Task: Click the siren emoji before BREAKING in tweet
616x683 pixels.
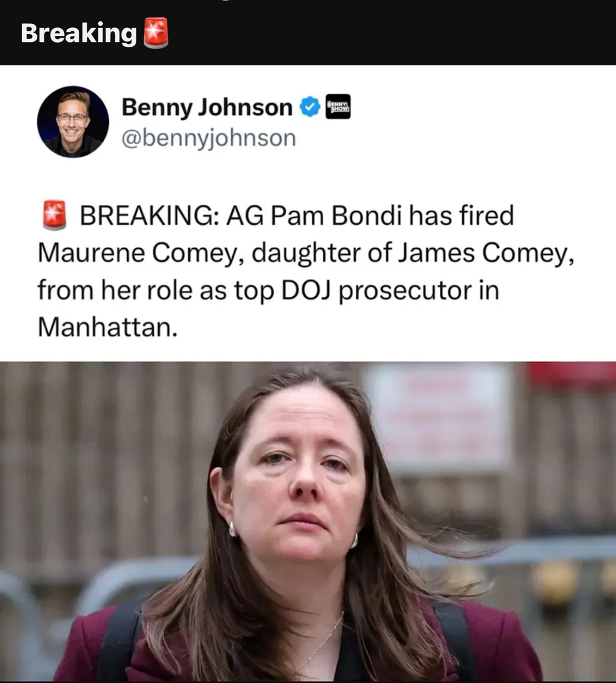Action: 55,215
